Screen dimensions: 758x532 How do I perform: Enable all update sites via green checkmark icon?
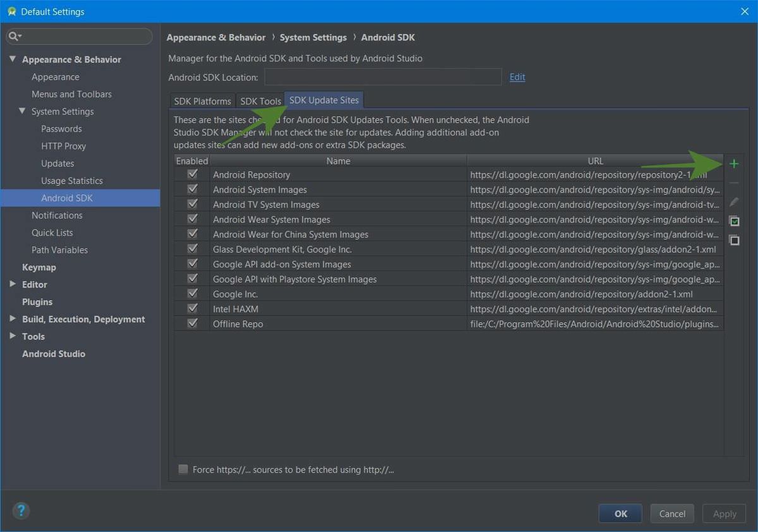coord(734,221)
